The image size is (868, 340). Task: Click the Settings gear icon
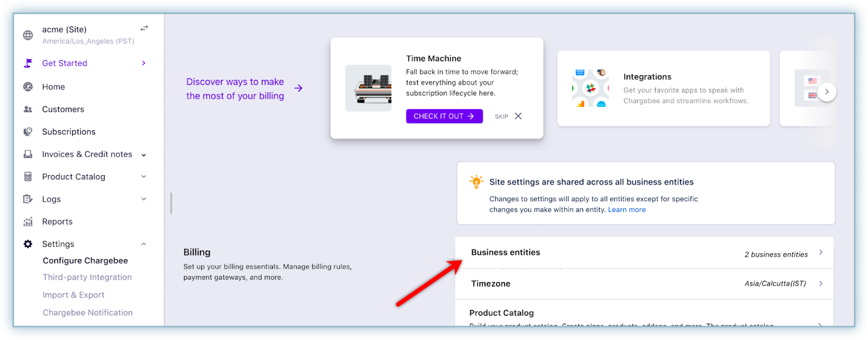[28, 244]
